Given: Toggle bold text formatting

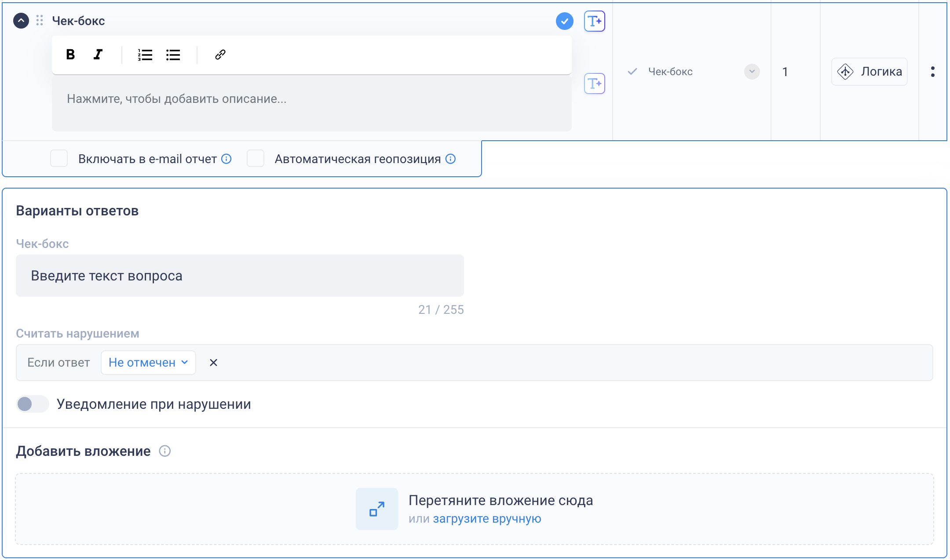Looking at the screenshot, I should tap(70, 55).
